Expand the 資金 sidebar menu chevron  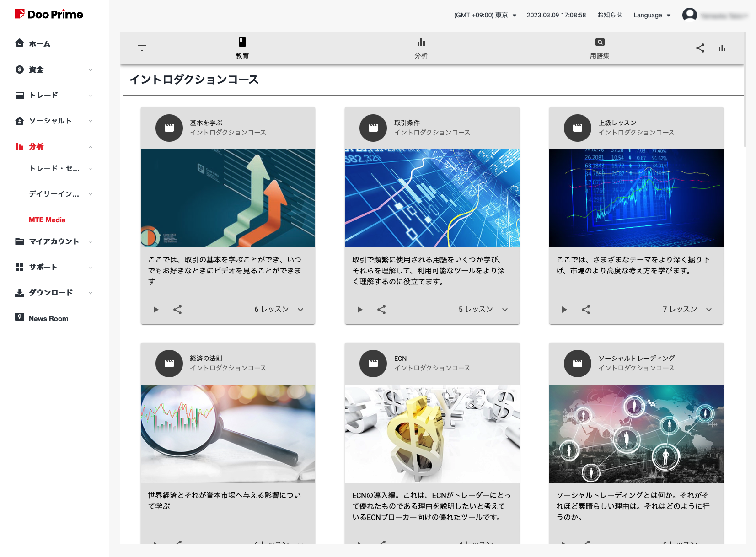[91, 70]
